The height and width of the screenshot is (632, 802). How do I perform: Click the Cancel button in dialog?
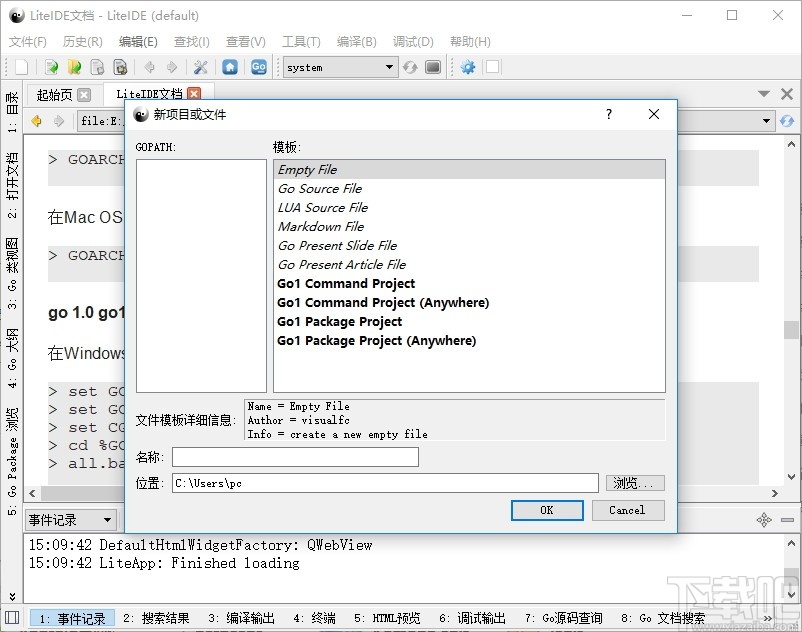pos(628,510)
